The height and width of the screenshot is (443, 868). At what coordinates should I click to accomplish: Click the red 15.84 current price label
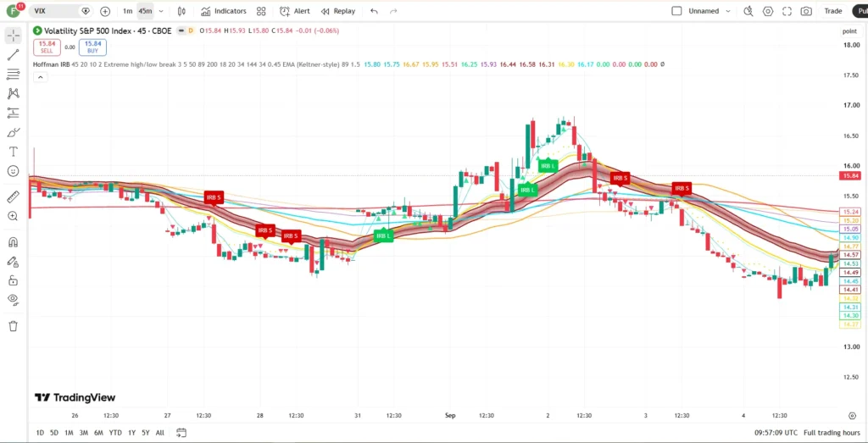point(849,176)
